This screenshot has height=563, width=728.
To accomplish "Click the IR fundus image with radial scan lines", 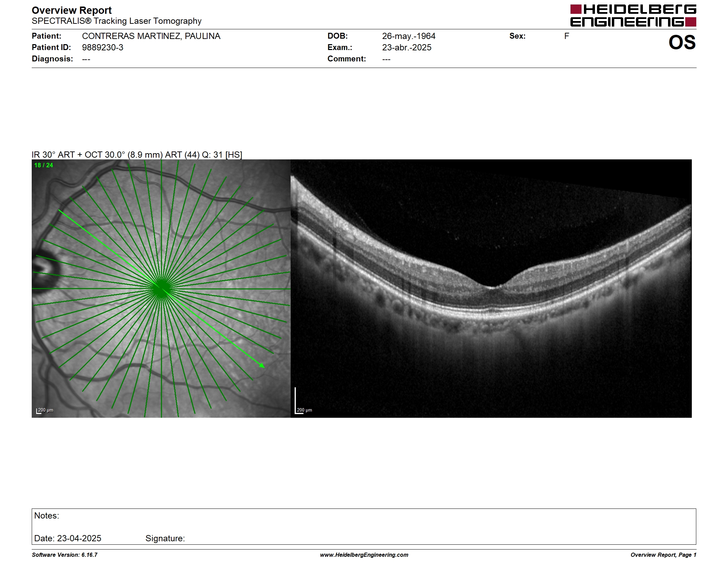I will [x=161, y=288].
